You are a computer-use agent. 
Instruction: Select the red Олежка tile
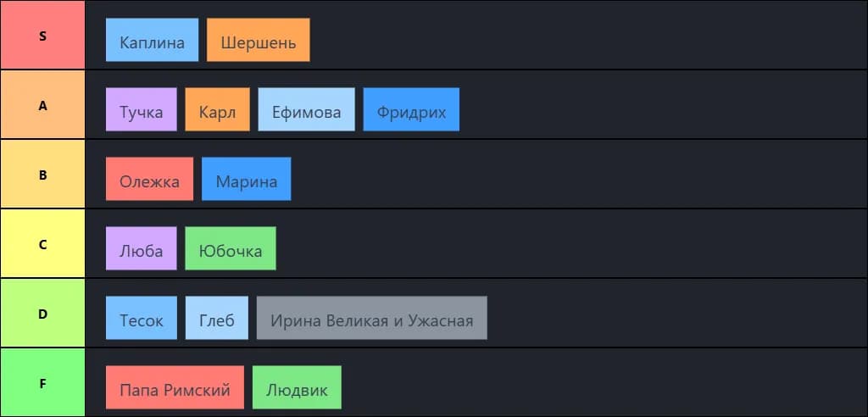(x=149, y=179)
